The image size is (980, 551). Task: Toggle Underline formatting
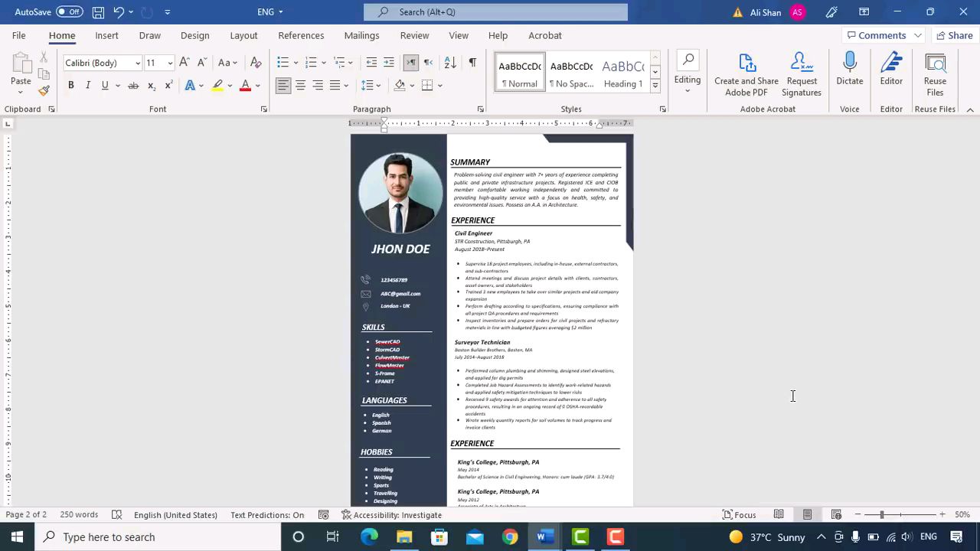[105, 85]
